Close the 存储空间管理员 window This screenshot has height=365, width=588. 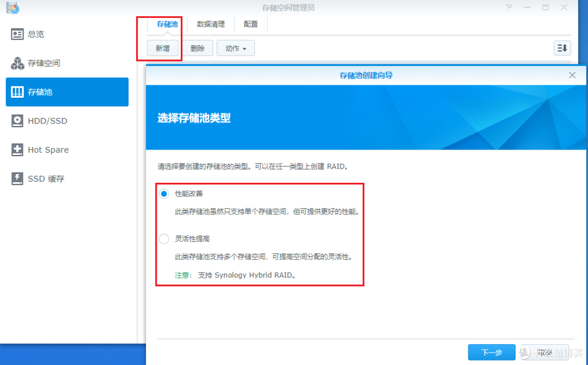(564, 8)
